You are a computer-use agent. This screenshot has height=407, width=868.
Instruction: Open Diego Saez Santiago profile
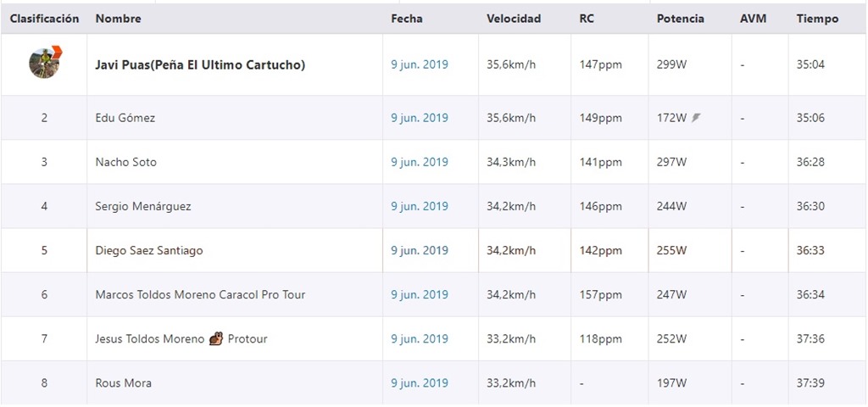point(149,250)
